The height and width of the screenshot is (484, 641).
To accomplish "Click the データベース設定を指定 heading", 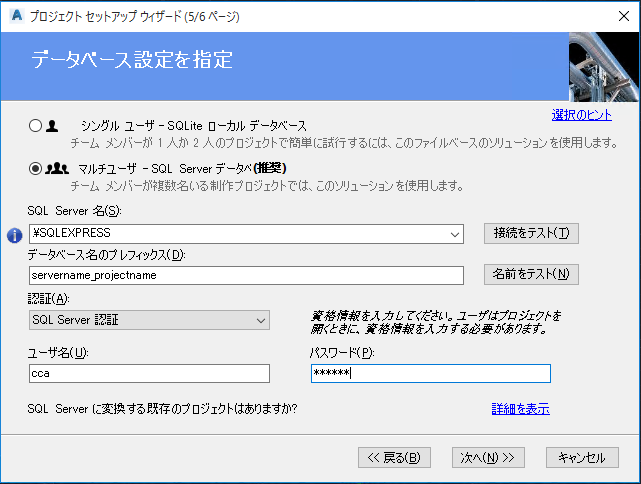I will coord(132,59).
